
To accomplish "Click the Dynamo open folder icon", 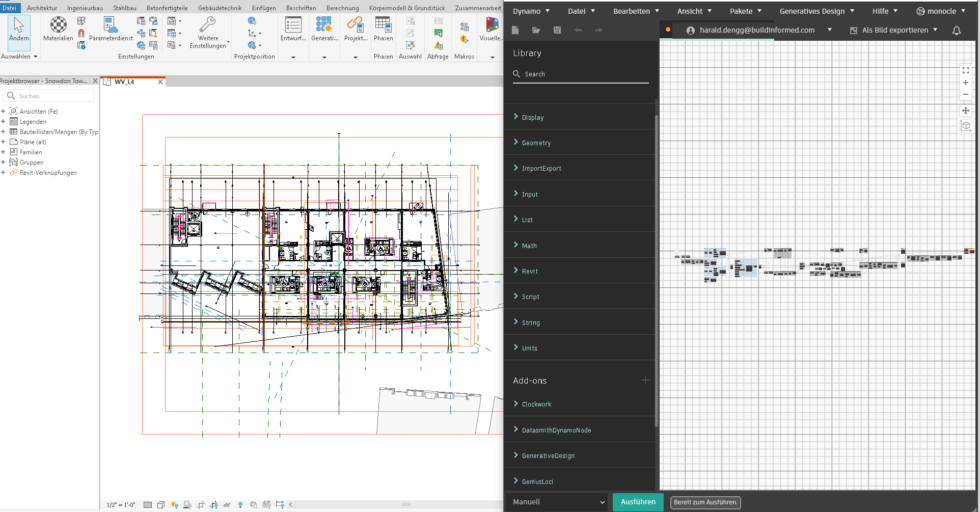I will point(536,30).
